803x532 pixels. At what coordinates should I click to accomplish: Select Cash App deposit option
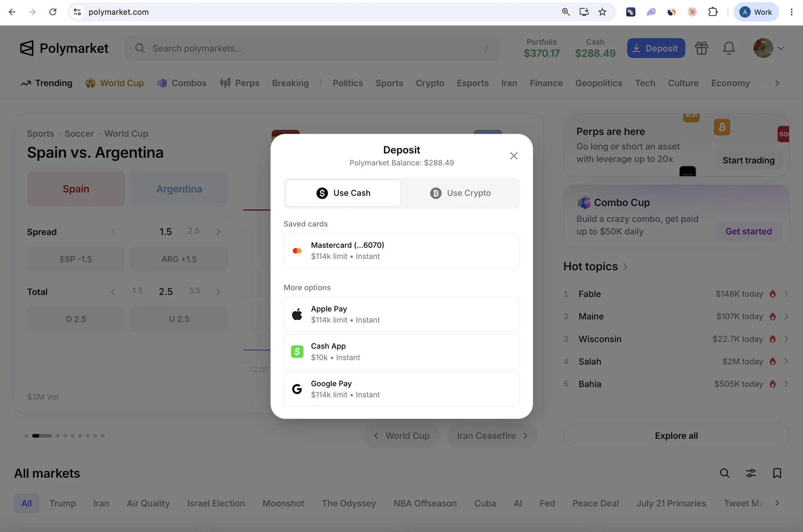tap(401, 352)
